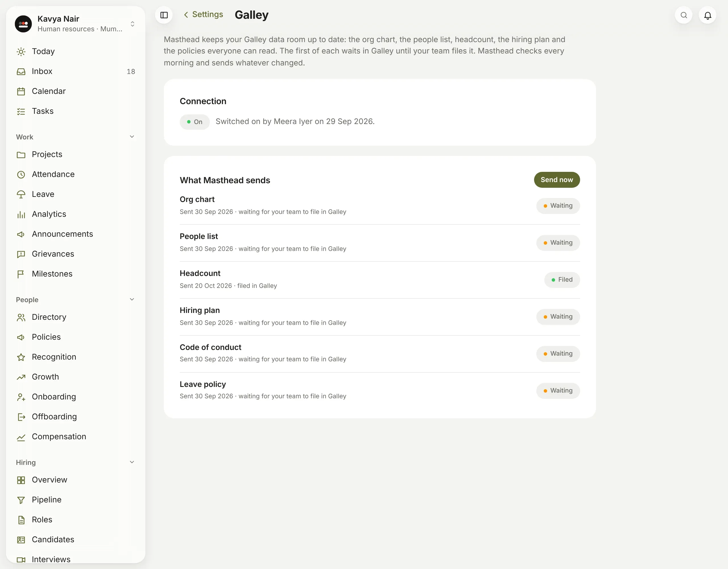
Task: Open the Inbox tray icon
Action: [21, 72]
